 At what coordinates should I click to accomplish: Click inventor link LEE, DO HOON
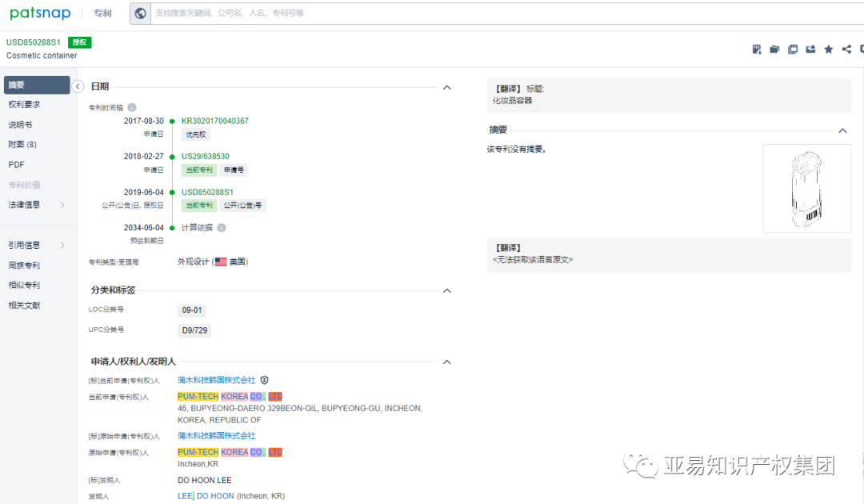click(206, 496)
